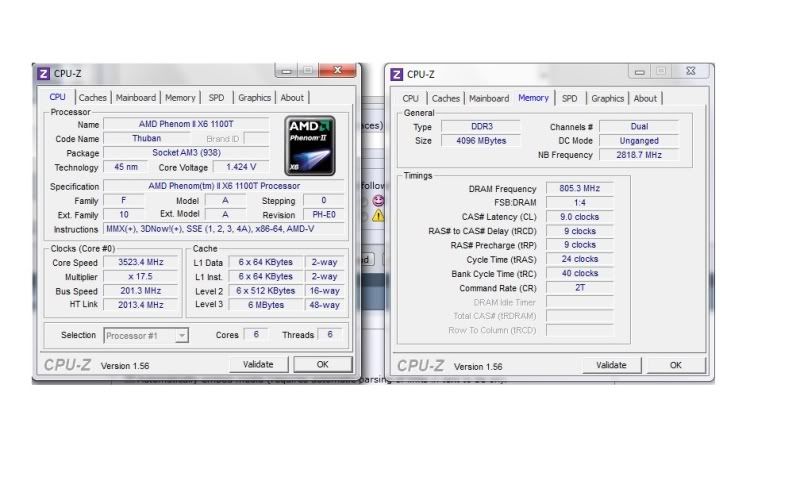The image size is (800, 500).
Task: Select the CPU tab in left window
Action: click(x=57, y=97)
